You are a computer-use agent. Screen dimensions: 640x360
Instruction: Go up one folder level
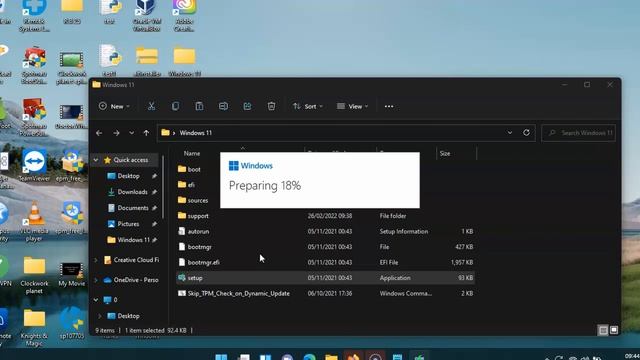pyautogui.click(x=146, y=133)
